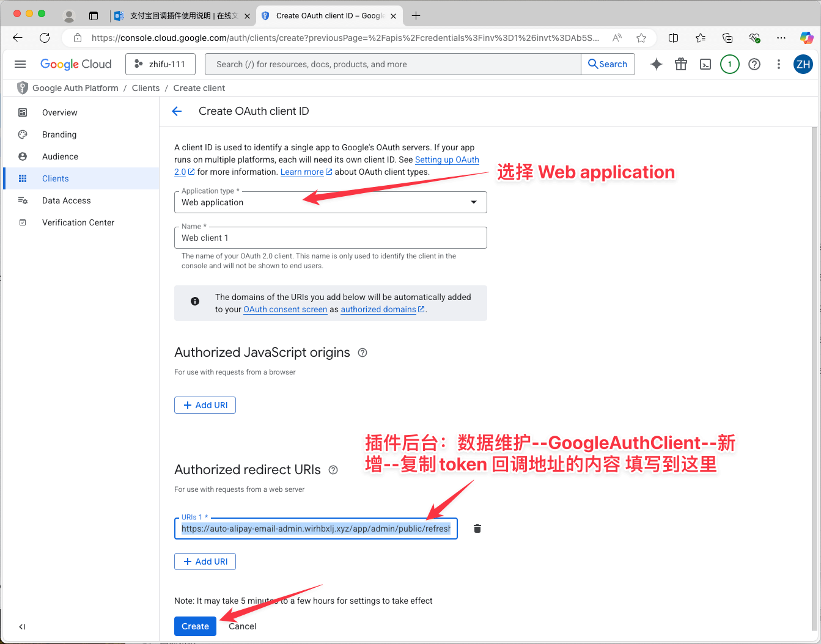
Task: Open browser essentials heart icon
Action: [x=754, y=38]
